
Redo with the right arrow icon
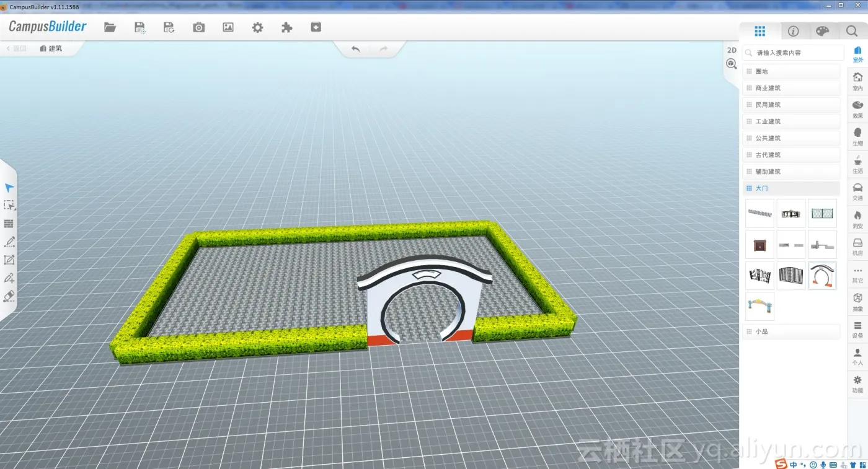point(383,49)
